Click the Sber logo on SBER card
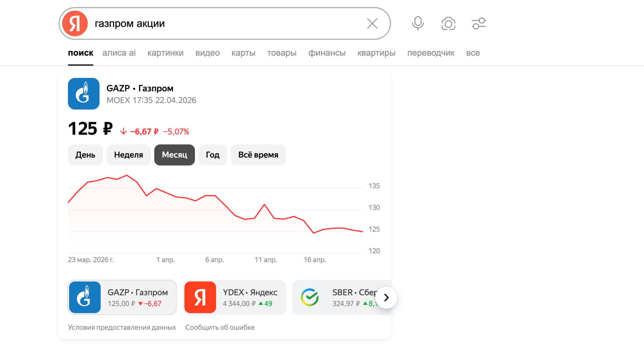644x348 pixels. [310, 297]
